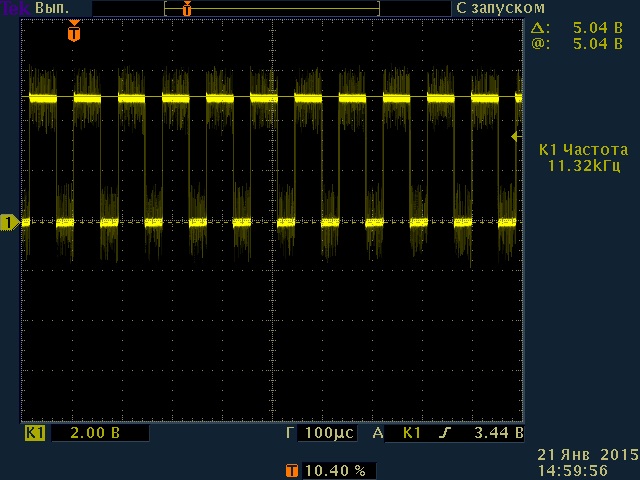Image resolution: width=640 pixels, height=480 pixels.
Task: Click the orange T icon beside 10.40 %
Action: [x=291, y=470]
